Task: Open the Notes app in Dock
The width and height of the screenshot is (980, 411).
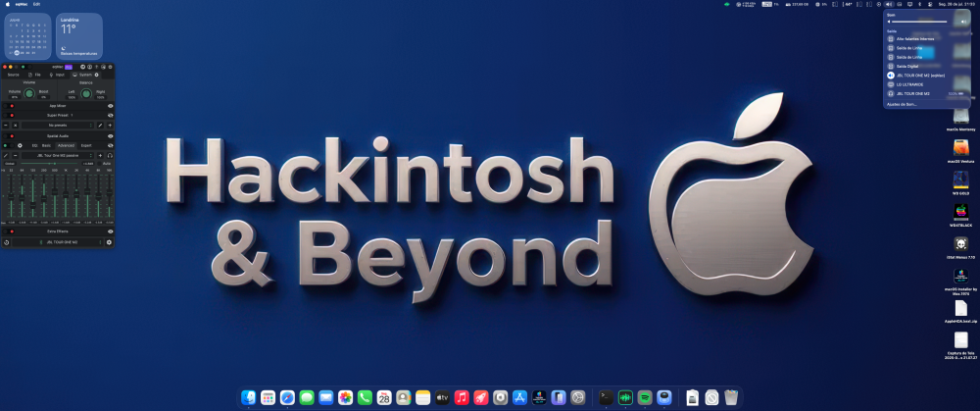Action: click(x=423, y=397)
